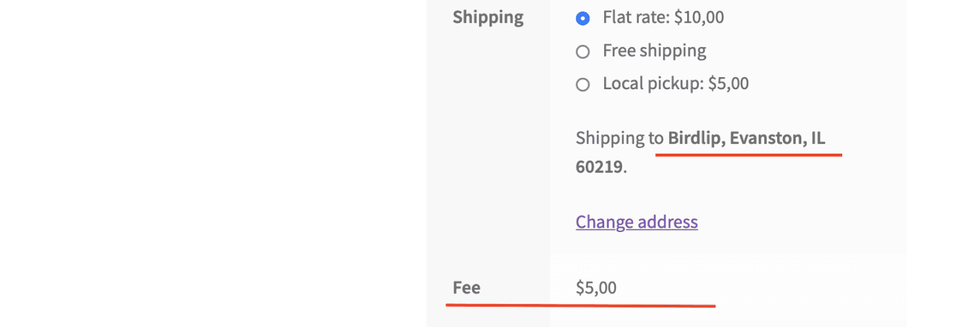Viewport: 980px width, 327px height.
Task: Enable the Local pickup radio option
Action: 583,85
